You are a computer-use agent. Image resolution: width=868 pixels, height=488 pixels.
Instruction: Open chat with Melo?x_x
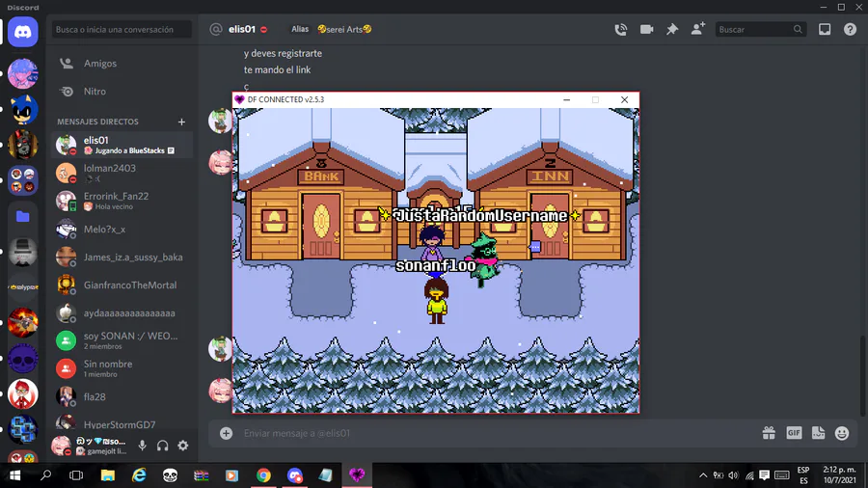point(122,230)
